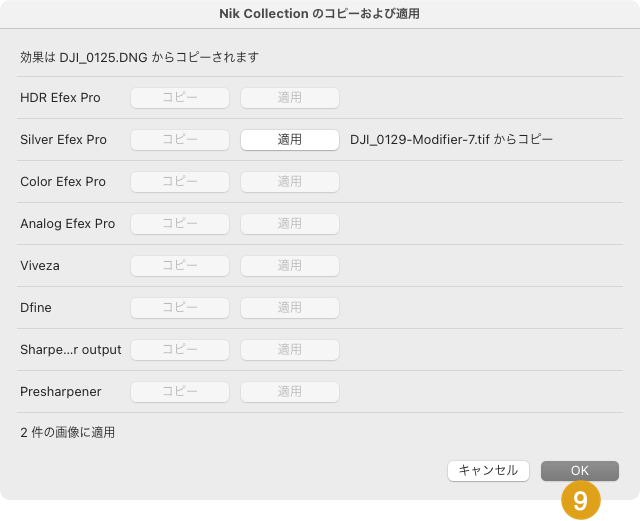Click the '2 件の画像に適用' text

tap(67, 432)
